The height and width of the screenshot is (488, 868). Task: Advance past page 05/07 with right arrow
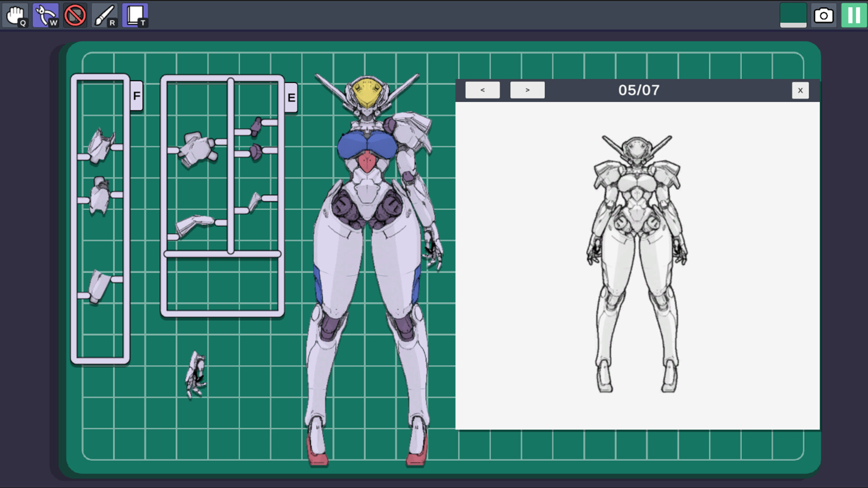pyautogui.click(x=527, y=90)
